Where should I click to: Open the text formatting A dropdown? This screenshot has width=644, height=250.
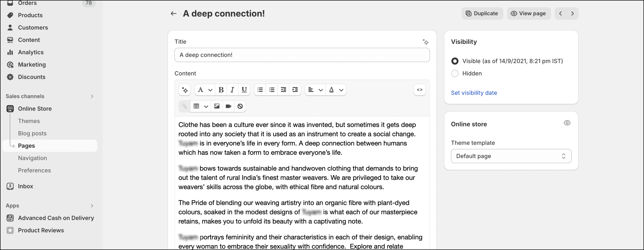coord(205,90)
